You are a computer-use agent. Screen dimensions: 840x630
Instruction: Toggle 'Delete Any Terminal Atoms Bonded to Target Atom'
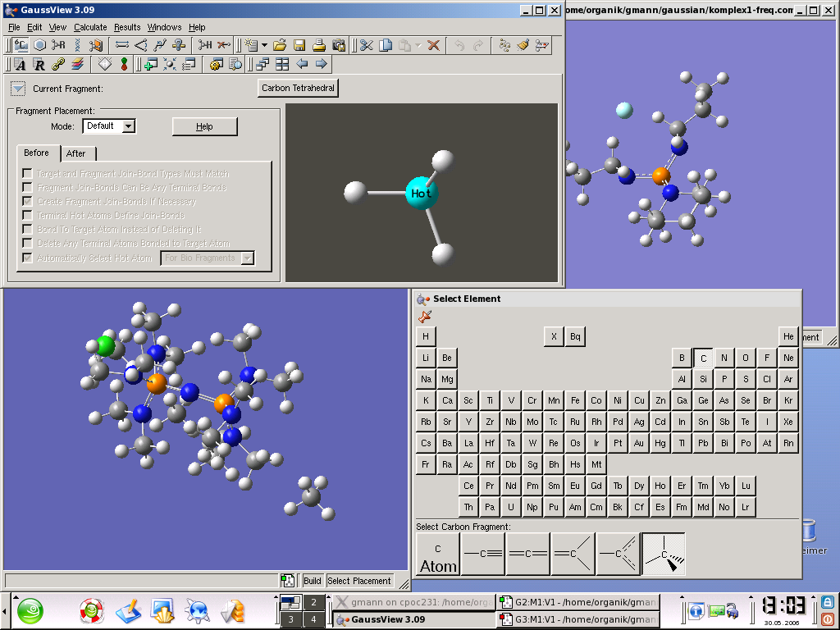coord(27,243)
